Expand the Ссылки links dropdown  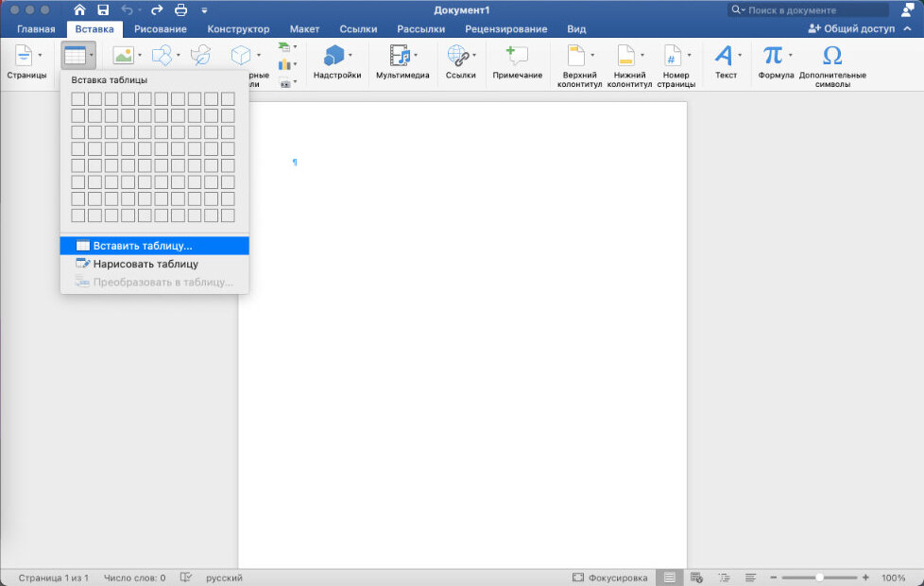(x=474, y=56)
